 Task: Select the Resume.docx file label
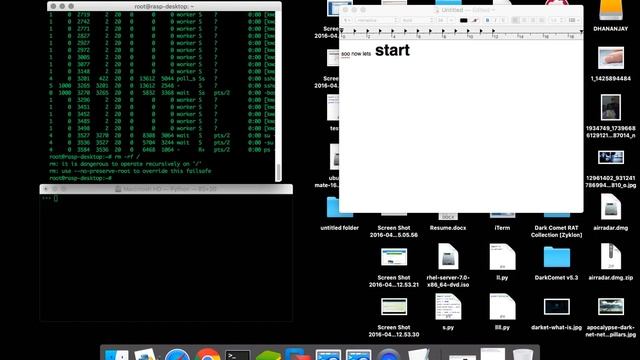tap(448, 228)
